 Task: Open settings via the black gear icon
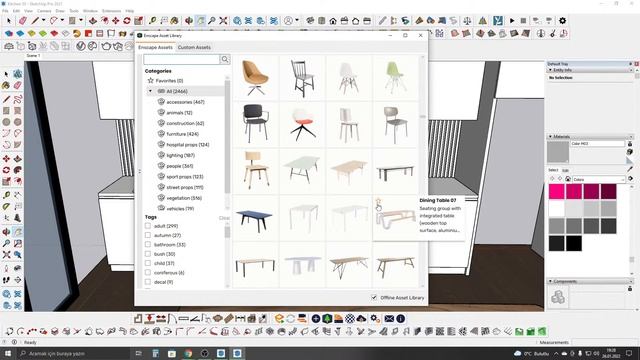(562, 20)
